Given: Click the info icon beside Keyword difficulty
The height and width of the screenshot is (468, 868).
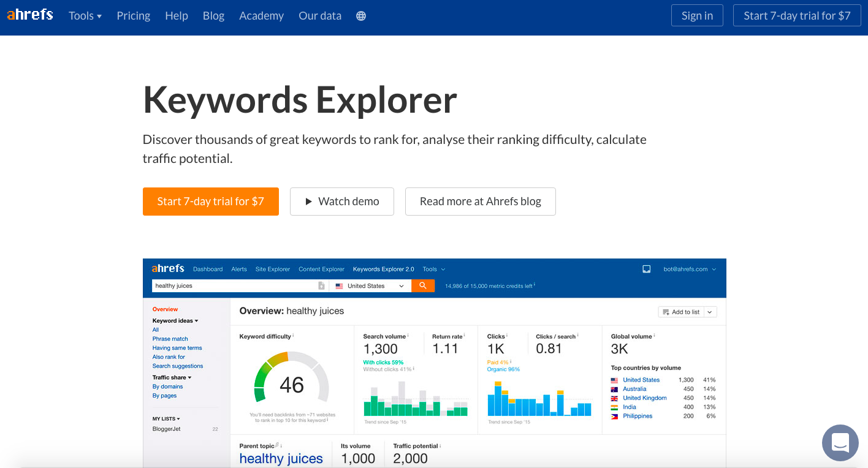Looking at the screenshot, I should [293, 336].
